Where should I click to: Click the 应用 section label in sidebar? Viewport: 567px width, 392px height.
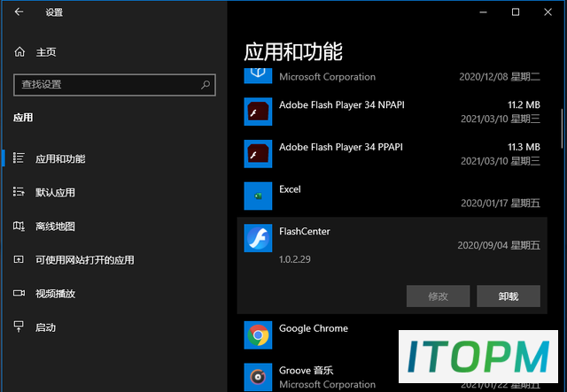[x=23, y=118]
